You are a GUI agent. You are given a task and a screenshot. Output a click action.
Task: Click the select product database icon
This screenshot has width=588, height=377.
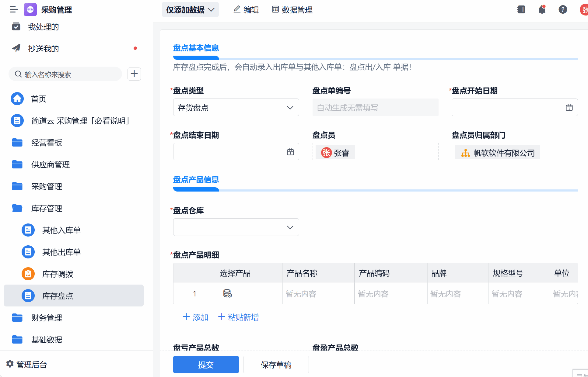pyautogui.click(x=227, y=293)
